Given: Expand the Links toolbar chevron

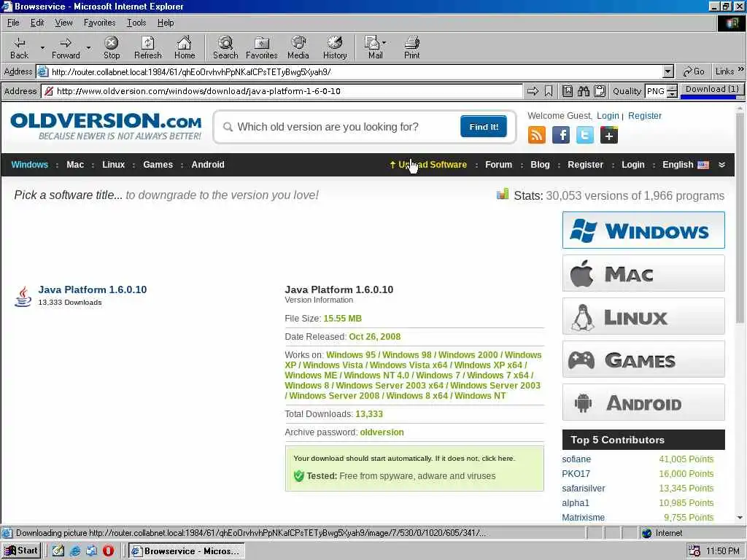Looking at the screenshot, I should tap(741, 69).
